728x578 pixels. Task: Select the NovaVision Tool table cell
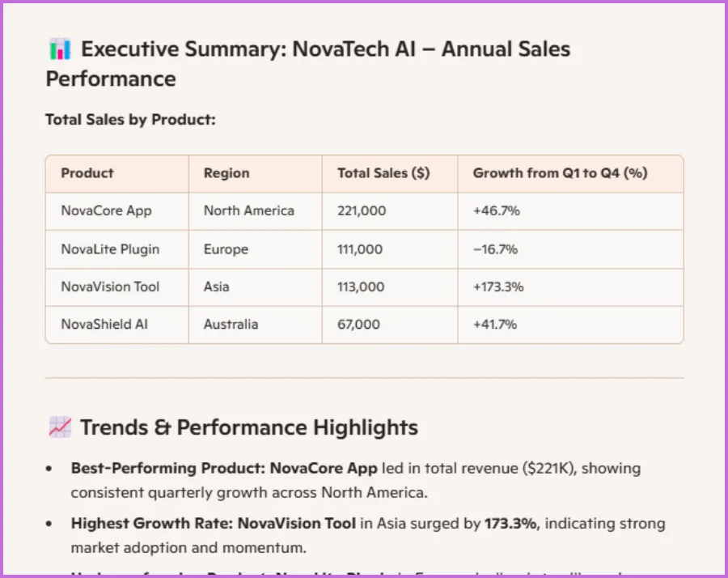(x=110, y=287)
